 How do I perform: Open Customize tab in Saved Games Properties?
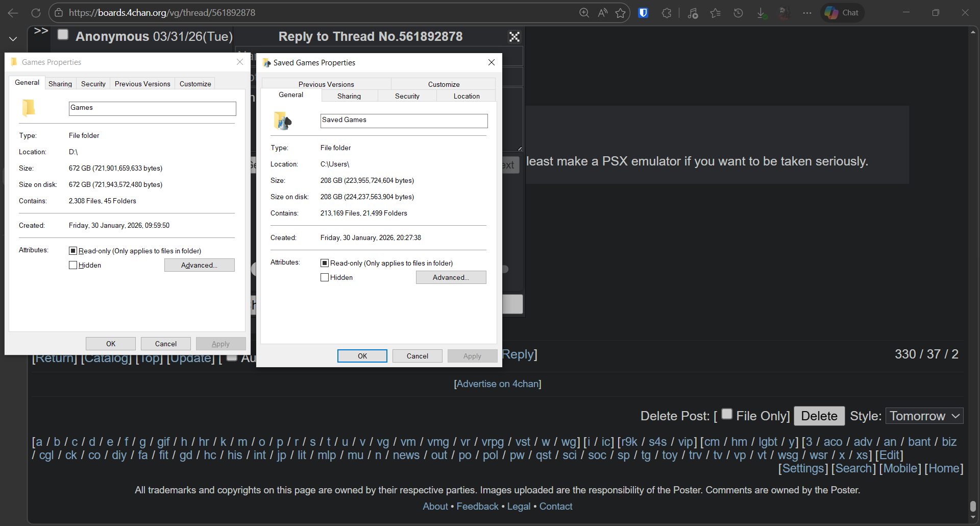click(444, 84)
